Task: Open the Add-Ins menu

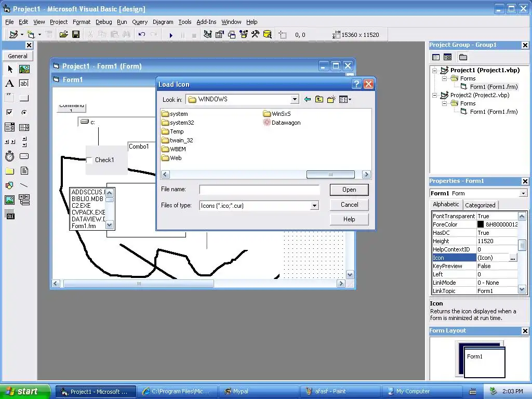Action: coord(206,22)
